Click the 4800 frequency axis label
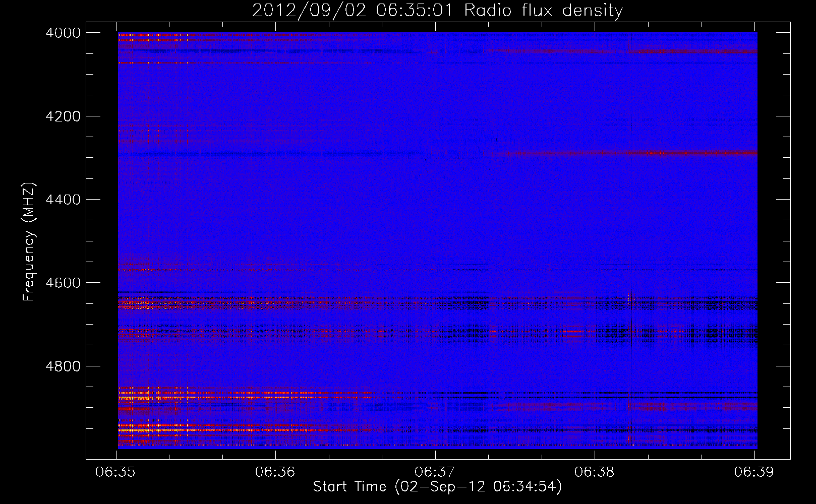 coord(63,366)
